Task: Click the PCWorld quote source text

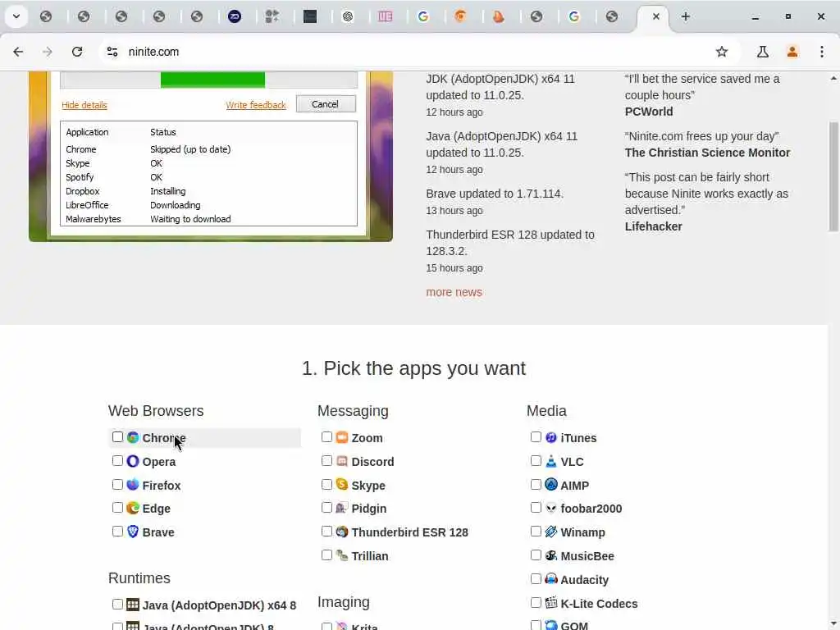Action: click(x=649, y=112)
